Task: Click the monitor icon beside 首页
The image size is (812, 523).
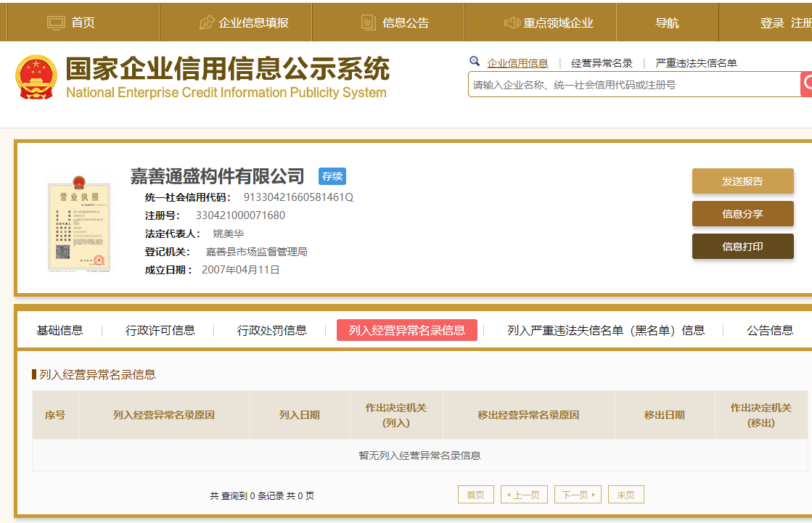Action: pyautogui.click(x=56, y=22)
